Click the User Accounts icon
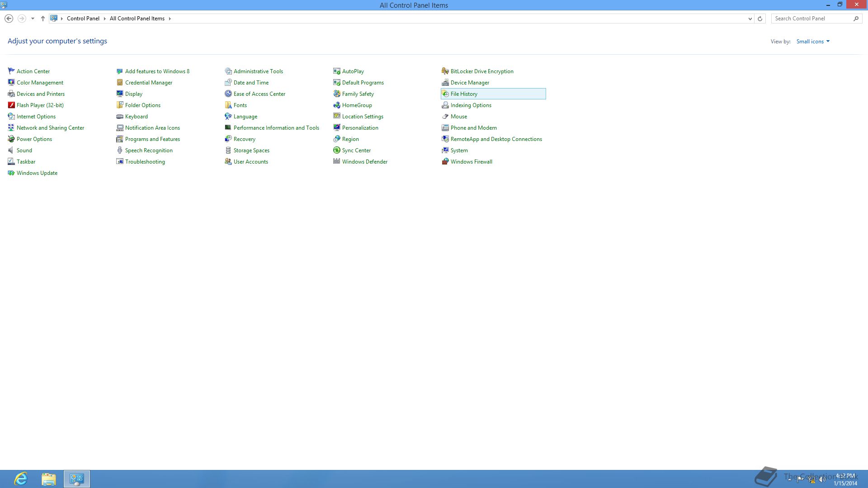Screen dimensions: 868x488 coord(228,161)
